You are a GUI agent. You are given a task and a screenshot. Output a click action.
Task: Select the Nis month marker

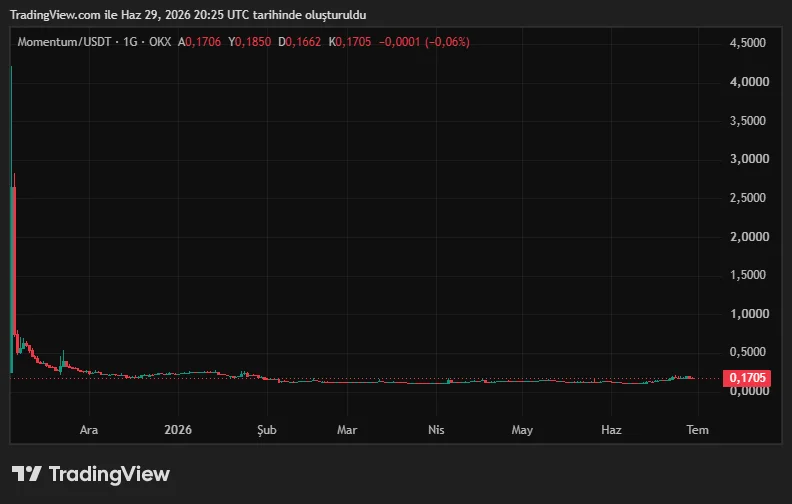click(436, 430)
